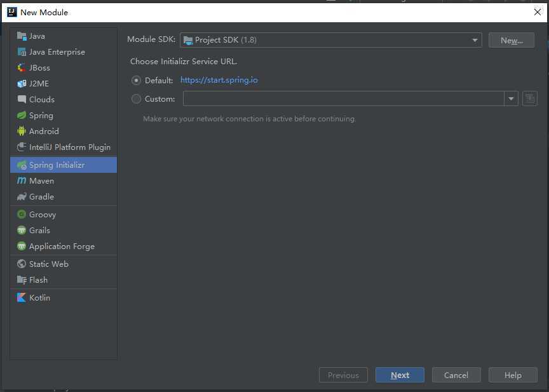Click the Kotlin logo icon
Viewport: 549px width, 392px height.
[22, 297]
